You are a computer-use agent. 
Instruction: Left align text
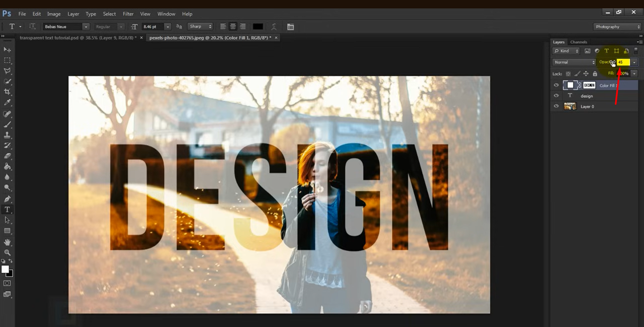click(223, 26)
